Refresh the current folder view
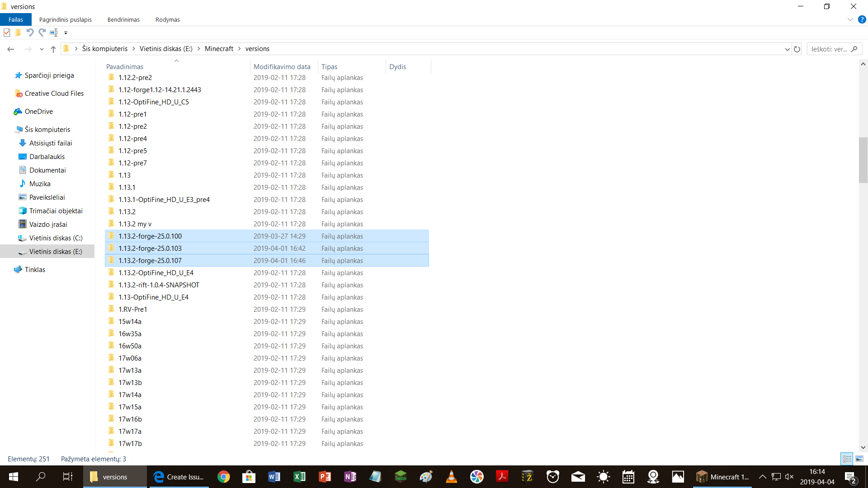The height and width of the screenshot is (488, 868). pyautogui.click(x=797, y=49)
